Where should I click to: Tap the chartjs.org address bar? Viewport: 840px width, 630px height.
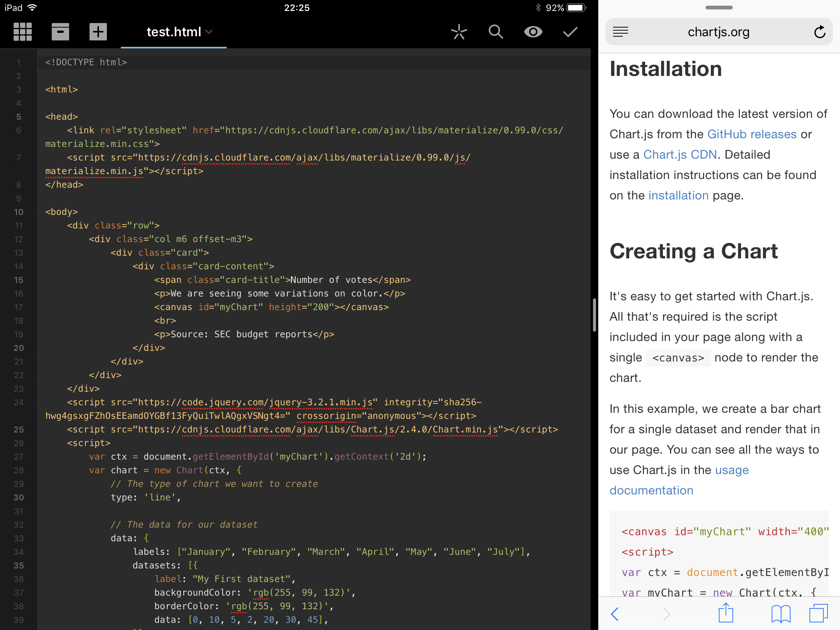click(718, 32)
